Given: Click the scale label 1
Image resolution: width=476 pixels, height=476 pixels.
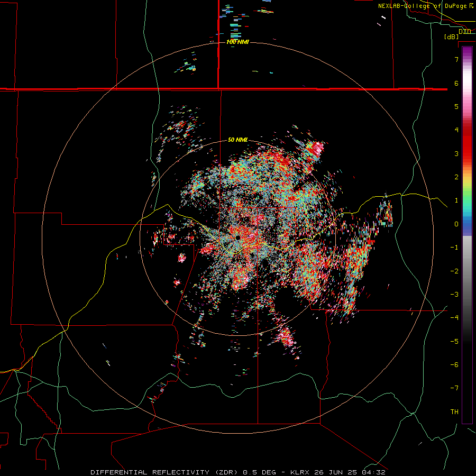Looking at the screenshot, I should tap(456, 200).
